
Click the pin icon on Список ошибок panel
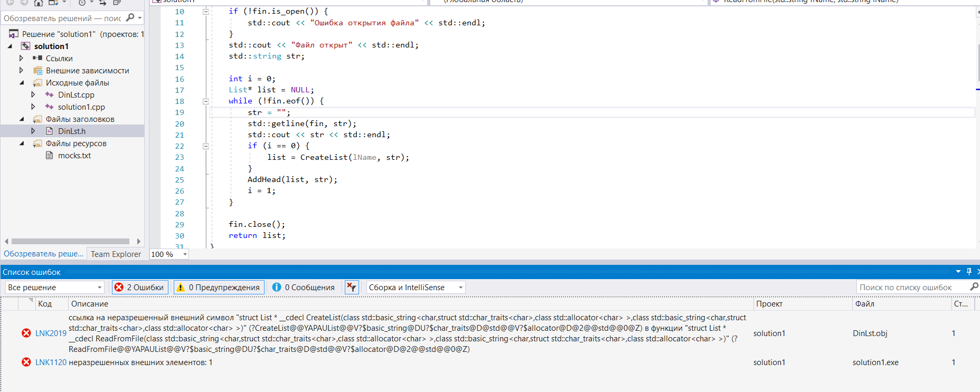[x=969, y=271]
